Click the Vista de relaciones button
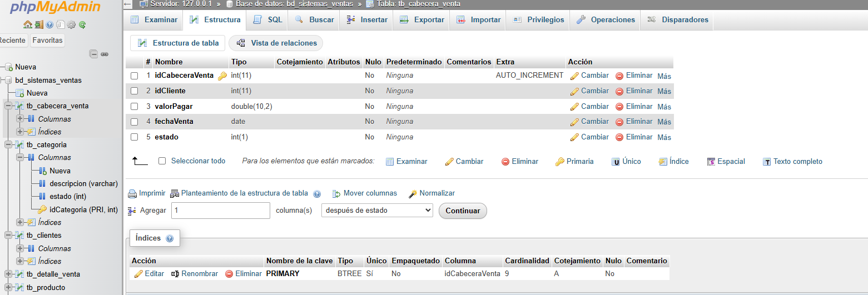Screen dimensions: 868x295 pyautogui.click(x=276, y=43)
